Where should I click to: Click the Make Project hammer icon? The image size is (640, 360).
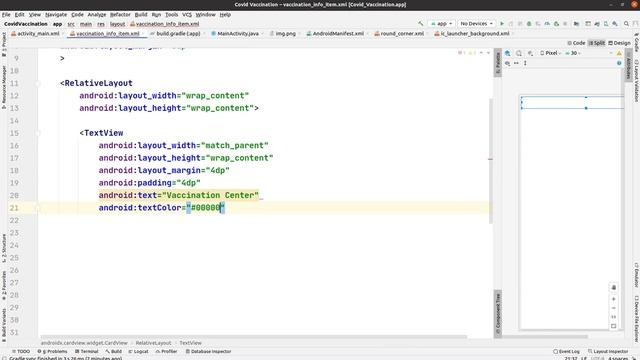coord(420,24)
